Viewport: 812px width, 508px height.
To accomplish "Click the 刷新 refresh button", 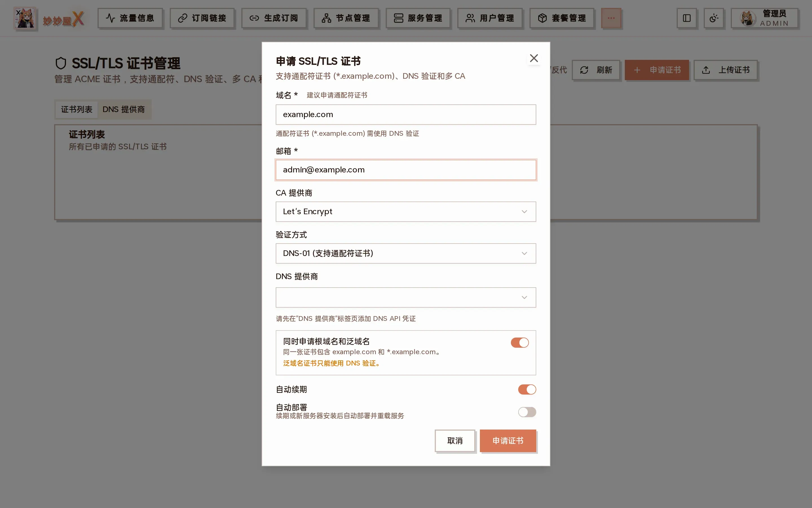I will tap(596, 70).
